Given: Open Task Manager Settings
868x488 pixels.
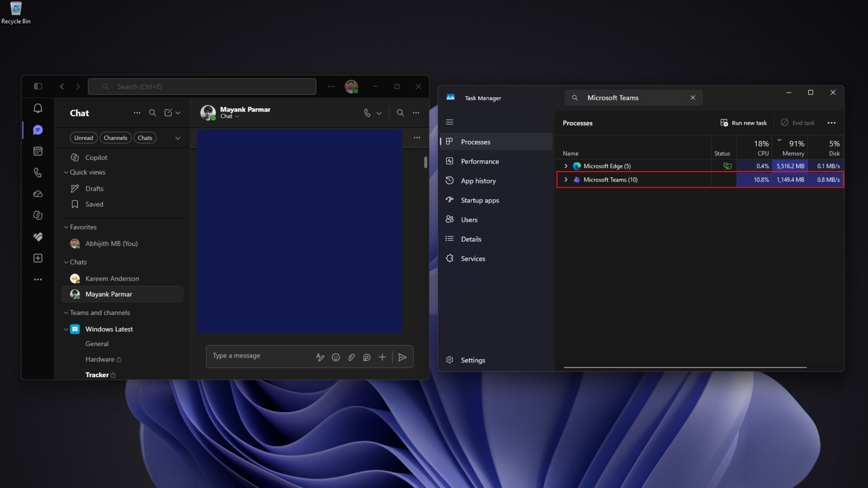Looking at the screenshot, I should point(496,360).
